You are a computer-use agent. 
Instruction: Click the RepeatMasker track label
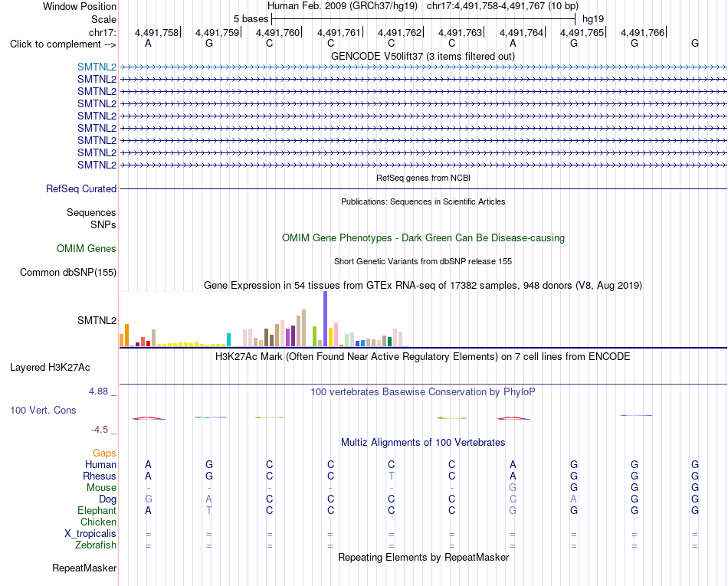pos(84,568)
